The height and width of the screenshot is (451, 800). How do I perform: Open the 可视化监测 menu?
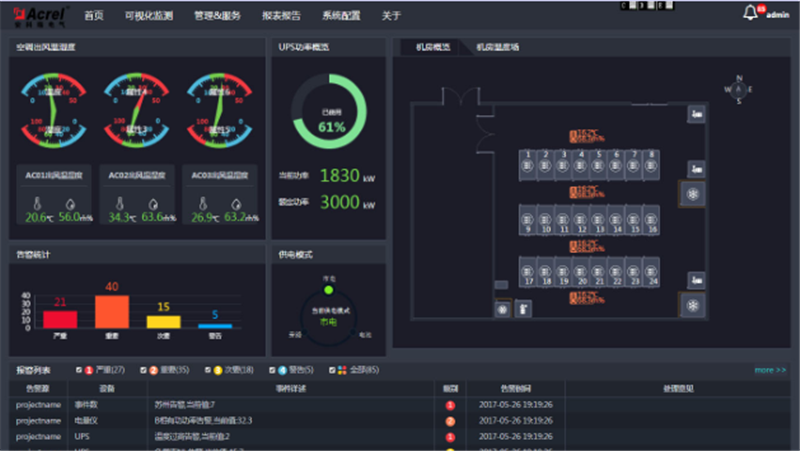[x=147, y=16]
